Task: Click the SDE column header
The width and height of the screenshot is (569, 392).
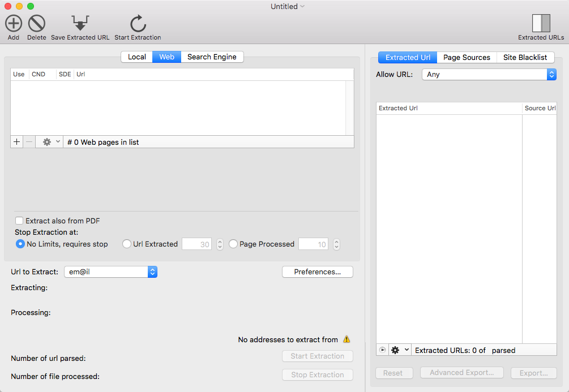Action: [65, 74]
